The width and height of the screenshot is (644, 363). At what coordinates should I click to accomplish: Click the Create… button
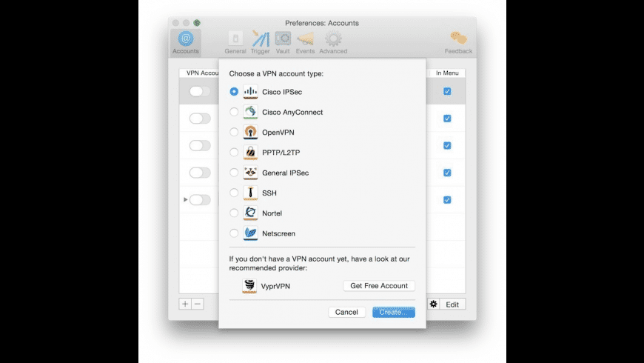tap(394, 312)
